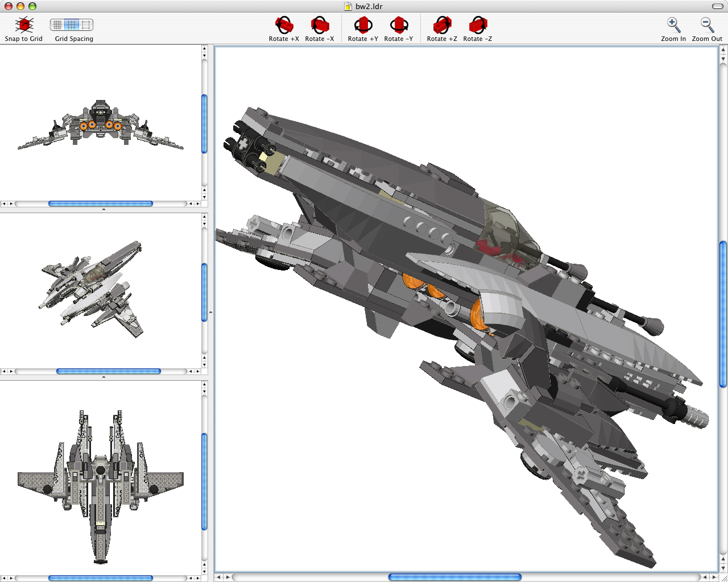
Task: Click the main 3D perspective view of the ship
Action: tap(466, 307)
